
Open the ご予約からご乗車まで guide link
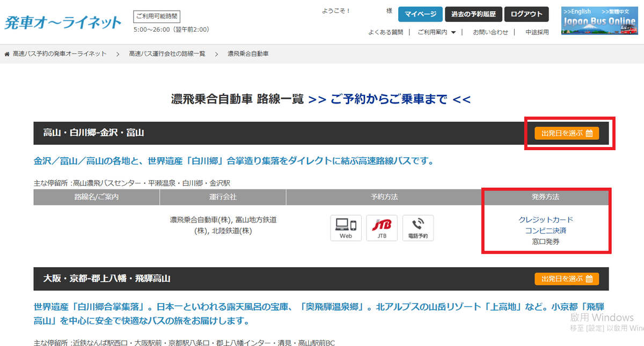click(389, 99)
